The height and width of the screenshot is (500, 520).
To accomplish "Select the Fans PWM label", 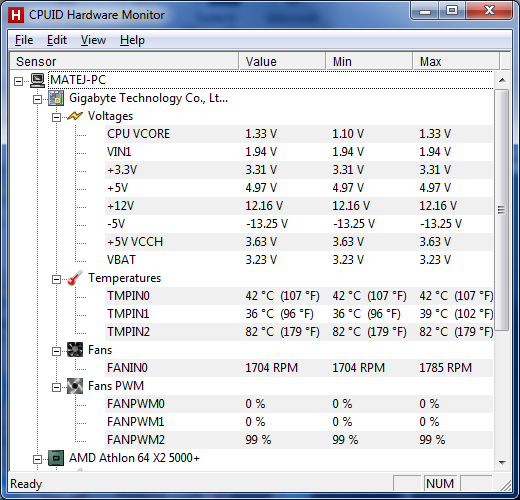I will [x=116, y=386].
